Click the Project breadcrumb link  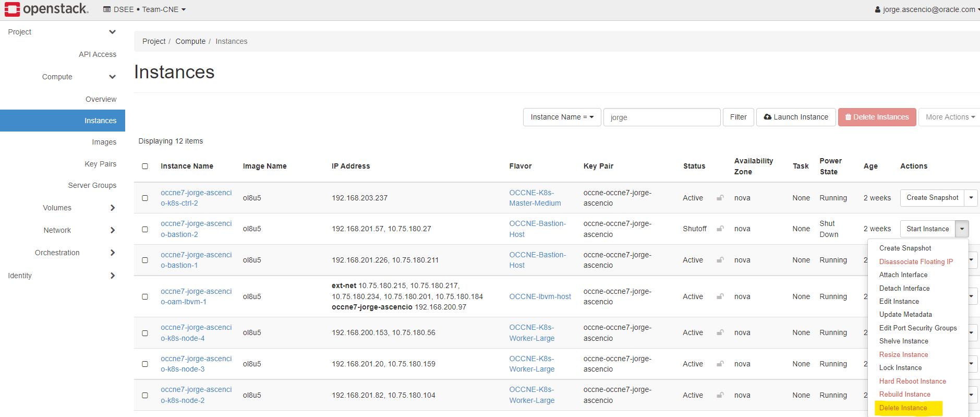click(154, 41)
